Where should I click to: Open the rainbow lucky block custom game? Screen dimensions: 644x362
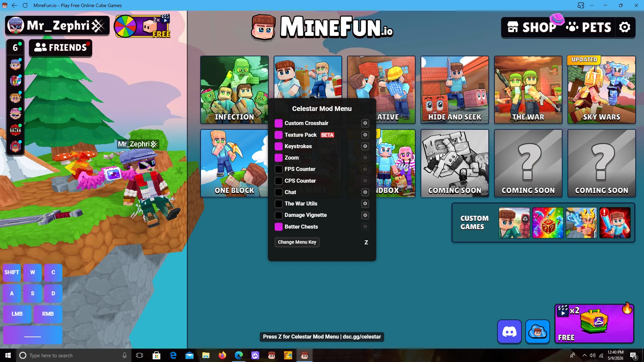click(548, 223)
